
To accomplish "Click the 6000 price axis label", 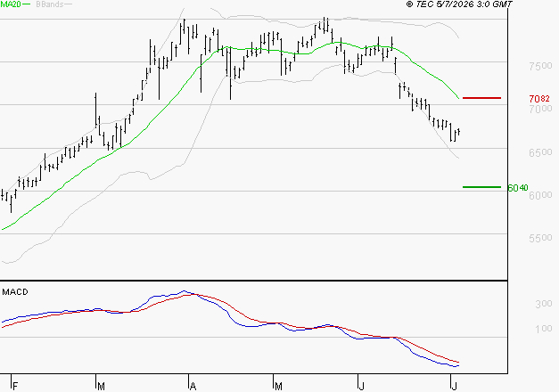I will click(x=540, y=195).
